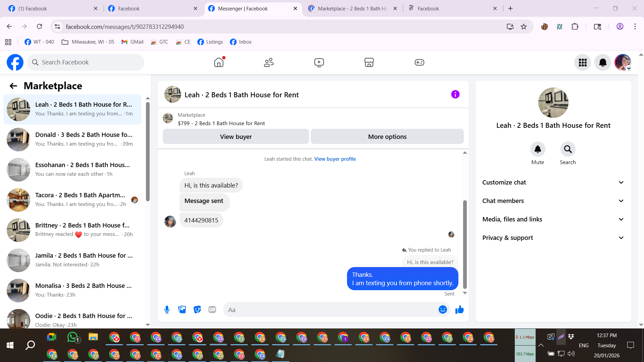This screenshot has height=362, width=644.
Task: Click the chat messages scrollbar thumb
Action: pyautogui.click(x=465, y=244)
